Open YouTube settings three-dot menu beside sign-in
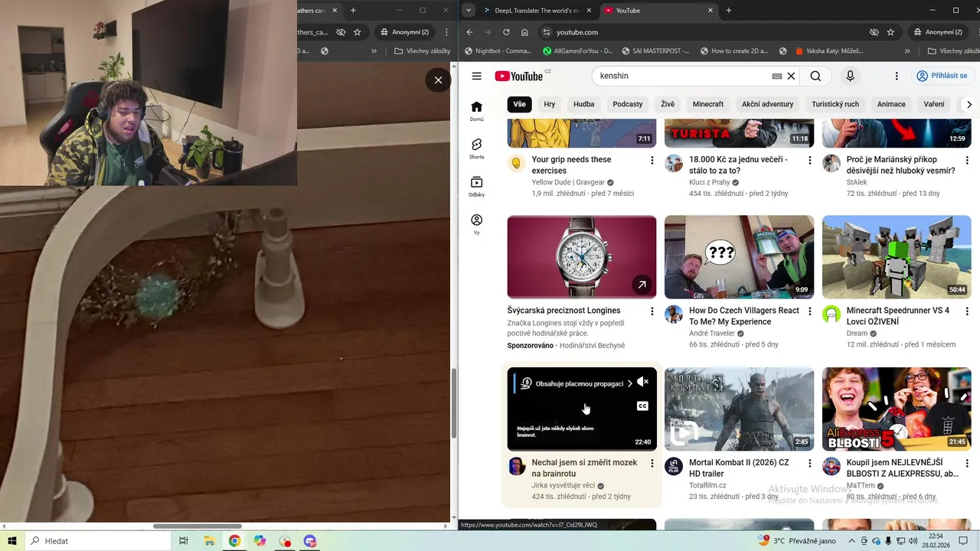The image size is (980, 551). (x=897, y=76)
